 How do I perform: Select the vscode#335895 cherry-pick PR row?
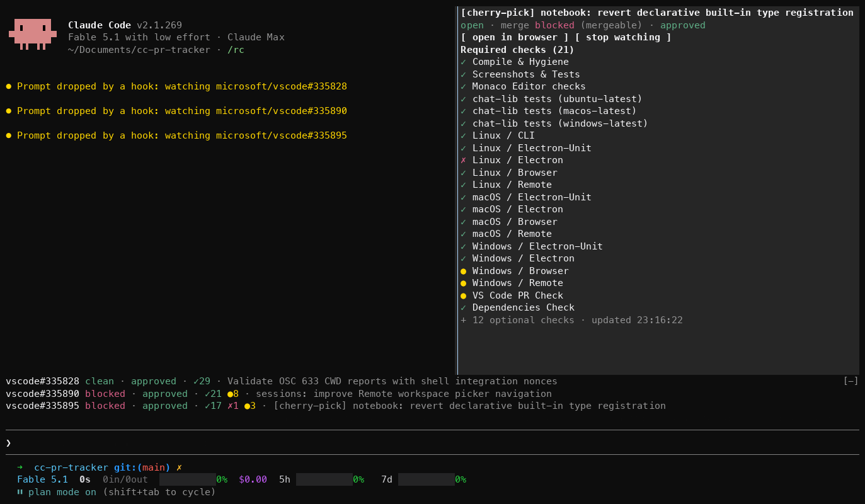point(336,406)
